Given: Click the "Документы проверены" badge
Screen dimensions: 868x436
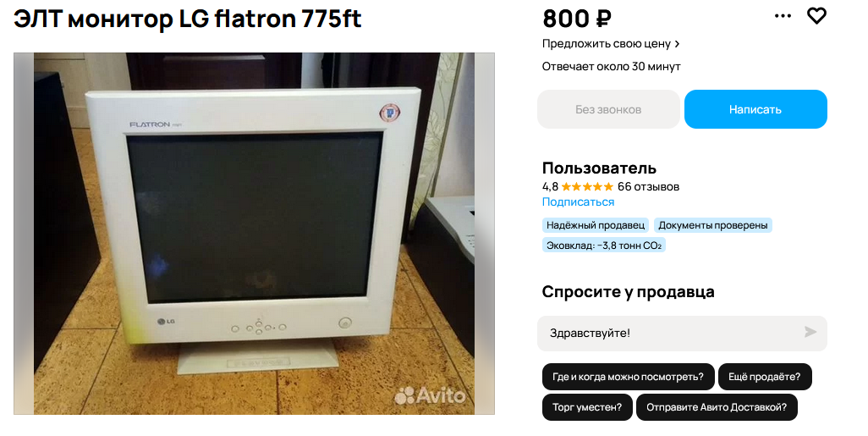Looking at the screenshot, I should [713, 225].
